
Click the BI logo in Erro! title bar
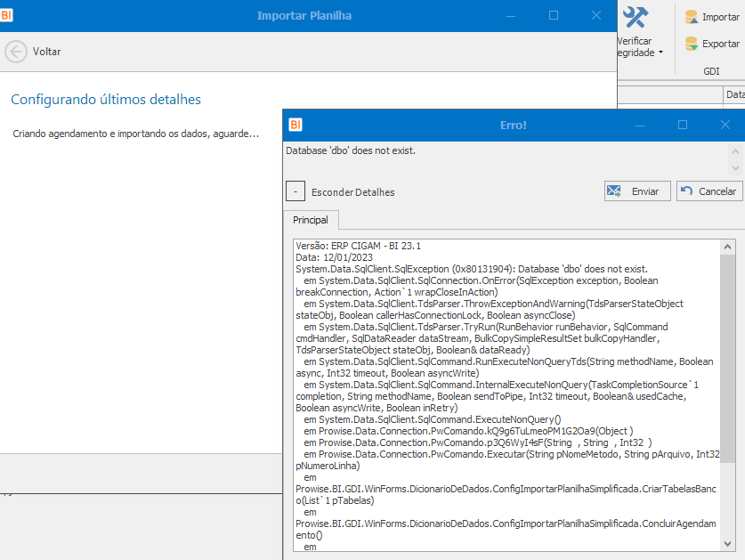point(296,125)
